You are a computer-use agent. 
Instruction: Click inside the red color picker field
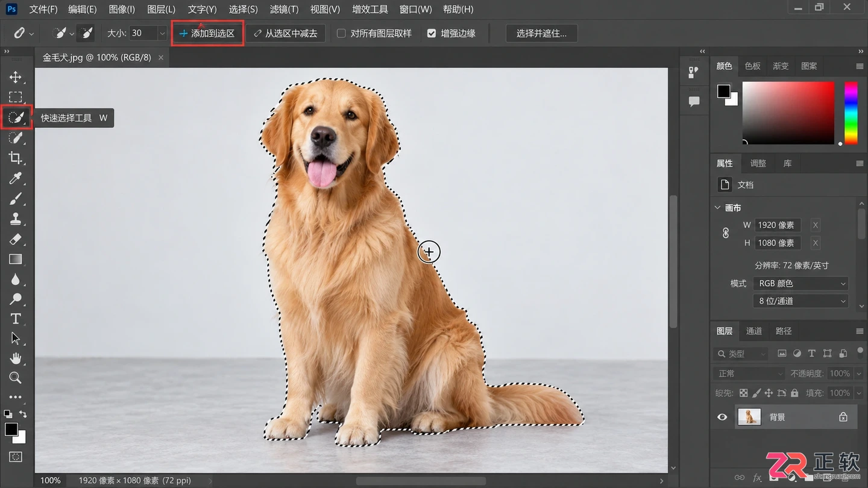point(788,113)
